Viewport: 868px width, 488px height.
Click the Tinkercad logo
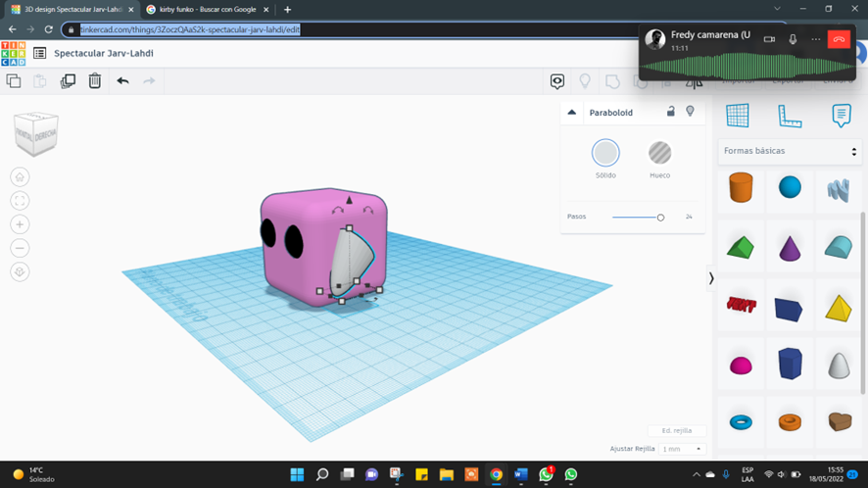[x=14, y=54]
